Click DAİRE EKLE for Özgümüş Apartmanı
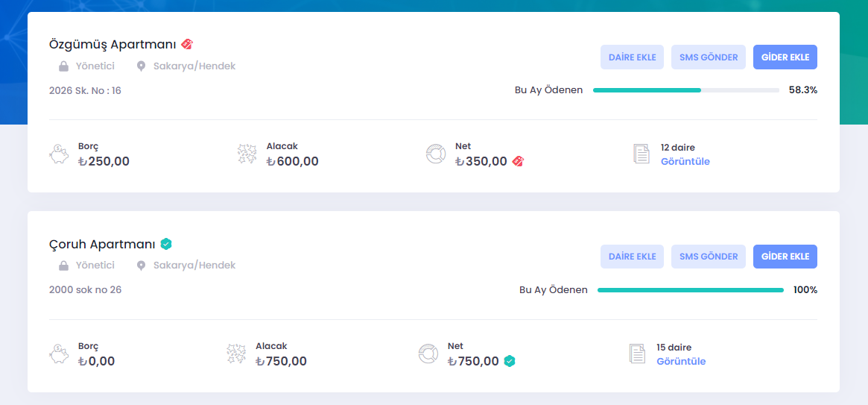868x405 pixels. click(x=632, y=57)
